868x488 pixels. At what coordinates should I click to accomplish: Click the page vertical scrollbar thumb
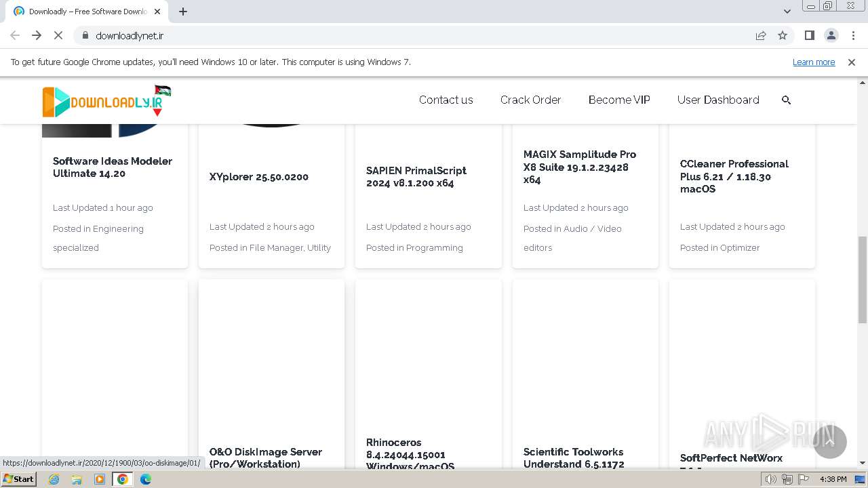(862, 280)
